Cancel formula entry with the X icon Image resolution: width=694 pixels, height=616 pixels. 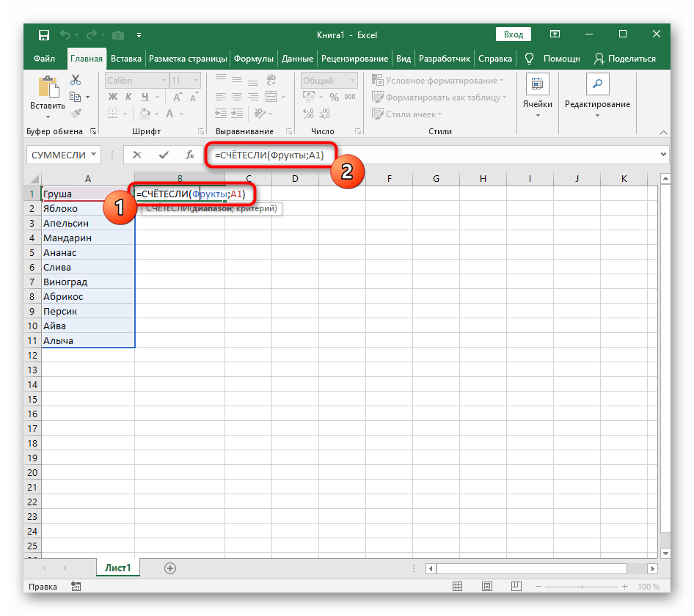[137, 155]
